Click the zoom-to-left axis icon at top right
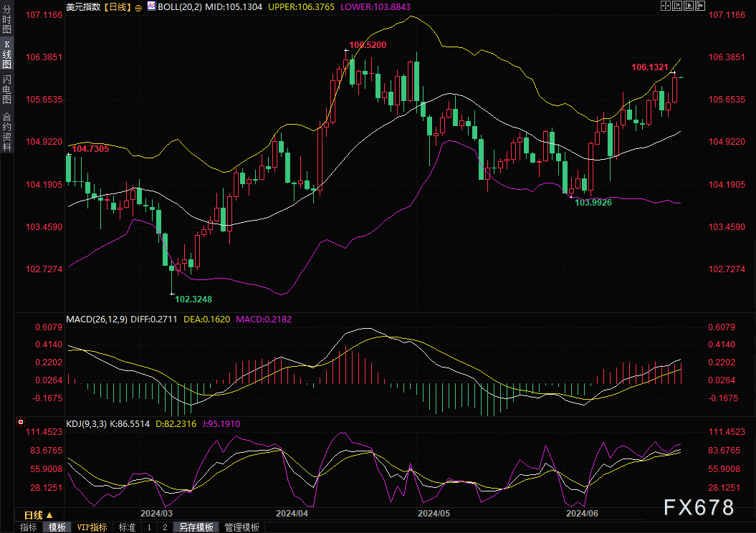 [677, 6]
